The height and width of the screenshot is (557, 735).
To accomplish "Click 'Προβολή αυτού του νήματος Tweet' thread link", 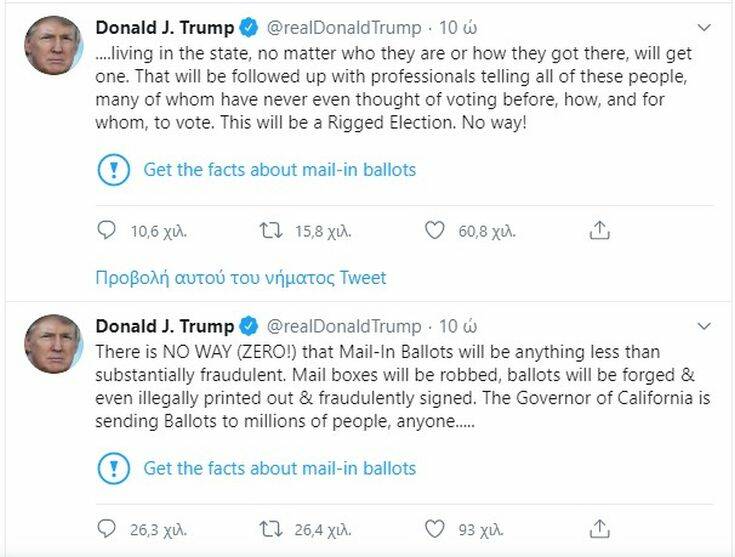I will point(240,277).
